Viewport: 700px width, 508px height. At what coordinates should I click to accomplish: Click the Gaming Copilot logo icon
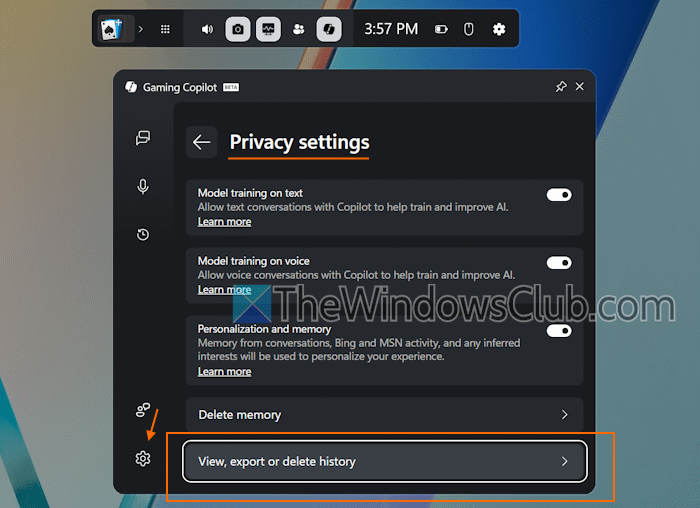coord(131,87)
